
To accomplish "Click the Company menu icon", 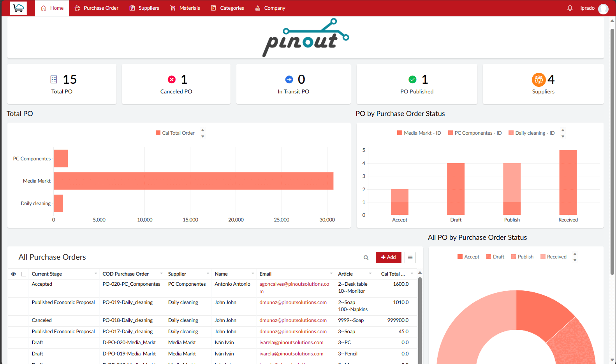I will 258,8.
